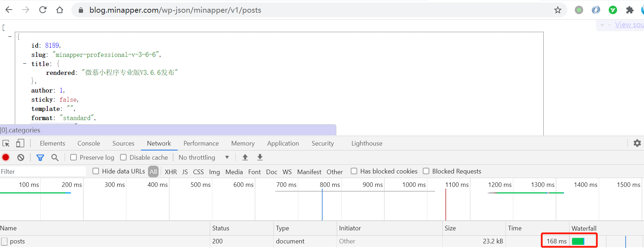Switch to the Console tab
644x248 pixels.
89,143
